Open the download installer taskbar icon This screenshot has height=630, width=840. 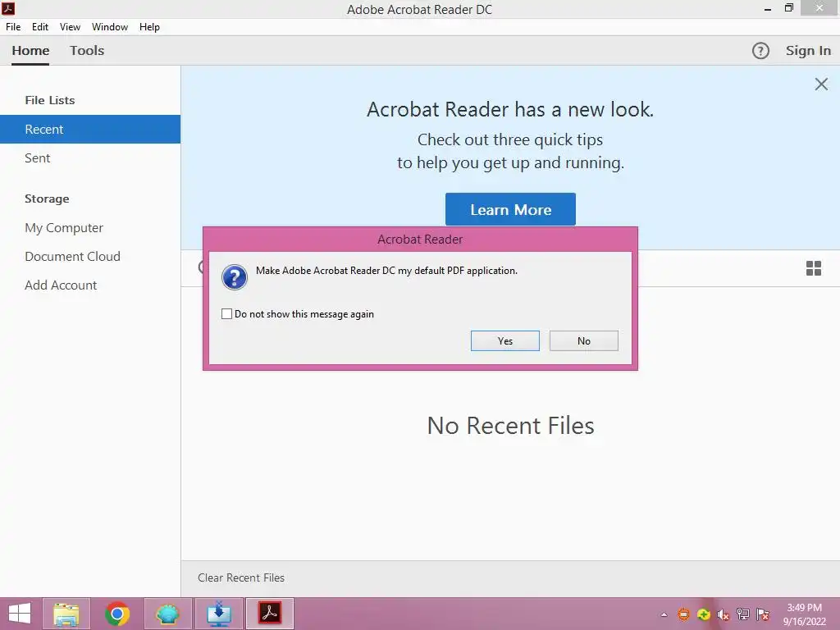click(x=219, y=614)
